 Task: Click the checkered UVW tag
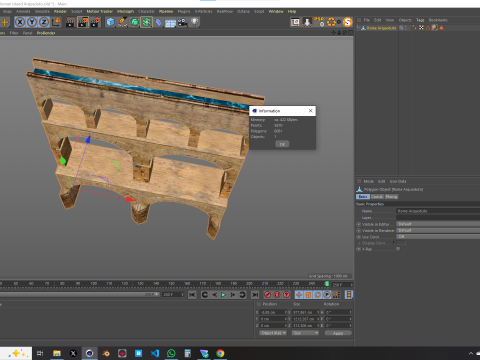[421, 28]
